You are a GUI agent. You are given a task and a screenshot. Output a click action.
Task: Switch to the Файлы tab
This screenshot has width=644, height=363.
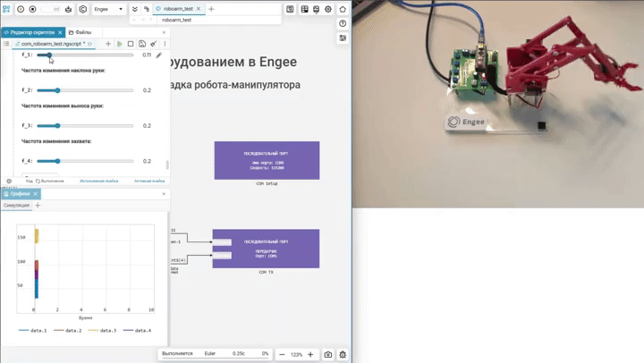[80, 32]
